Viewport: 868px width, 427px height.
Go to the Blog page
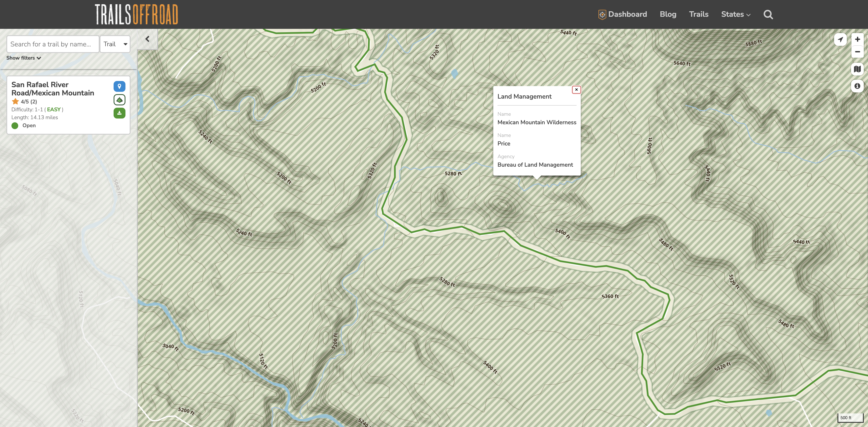(x=668, y=14)
